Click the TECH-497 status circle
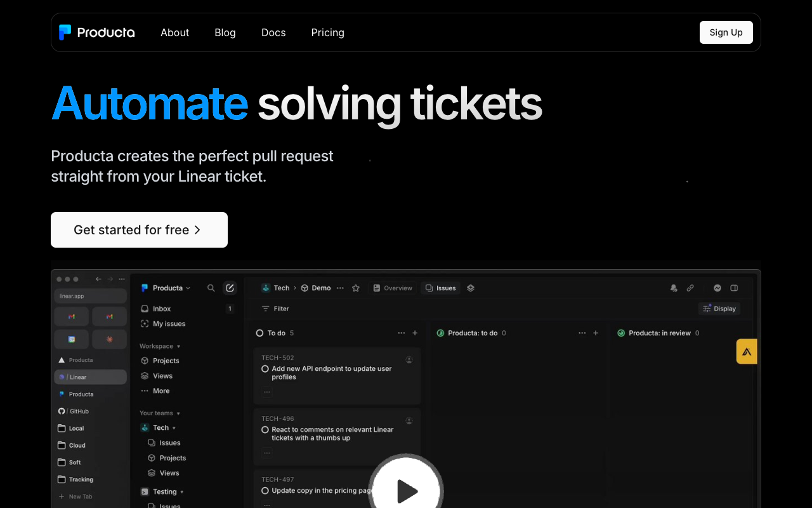The height and width of the screenshot is (508, 812). click(x=265, y=490)
